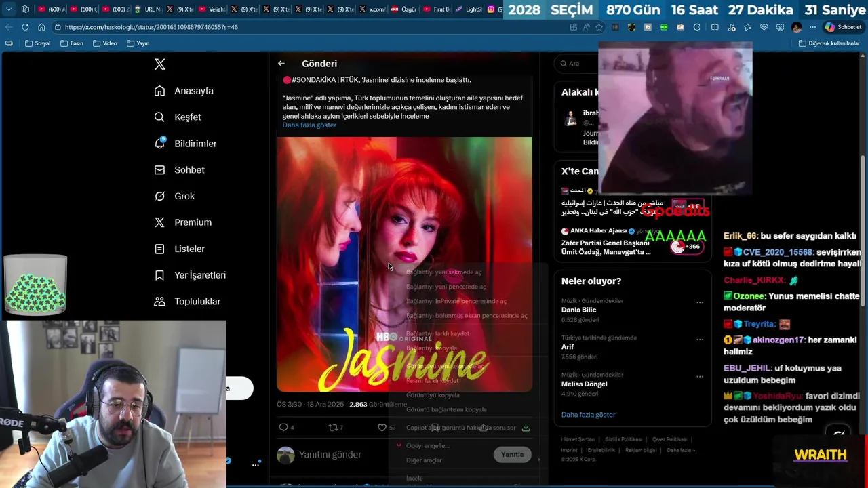Switch to the Veliaht YouTube tab

212,9
